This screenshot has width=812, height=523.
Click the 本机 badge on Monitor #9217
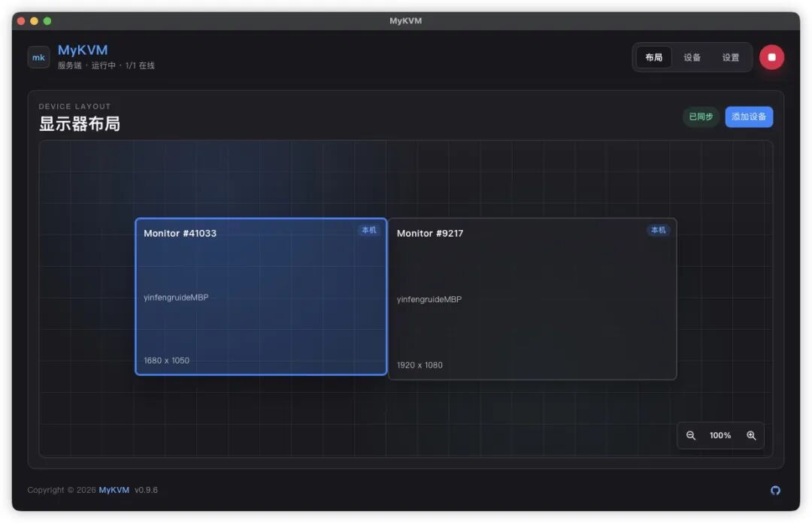coord(658,230)
